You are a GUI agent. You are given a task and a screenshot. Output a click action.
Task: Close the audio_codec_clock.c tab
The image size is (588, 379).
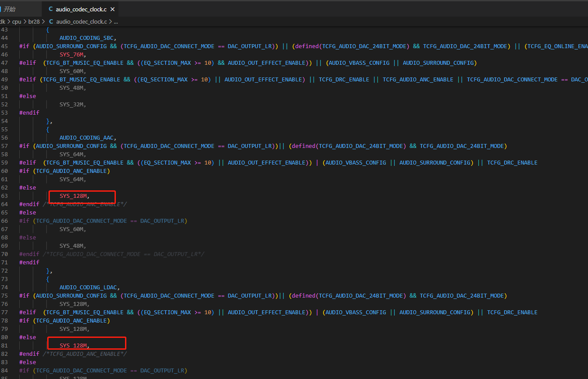113,9
